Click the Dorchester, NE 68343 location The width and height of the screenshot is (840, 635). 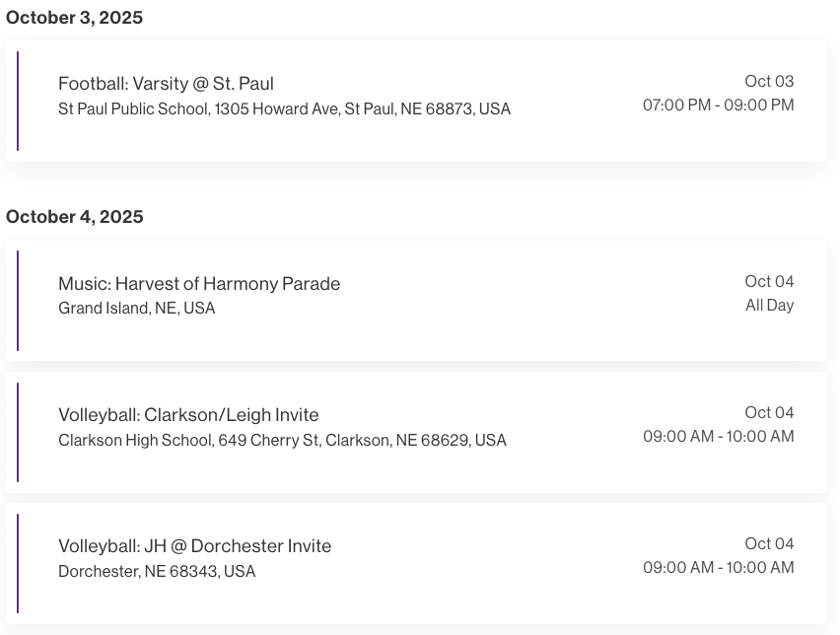[x=157, y=572]
